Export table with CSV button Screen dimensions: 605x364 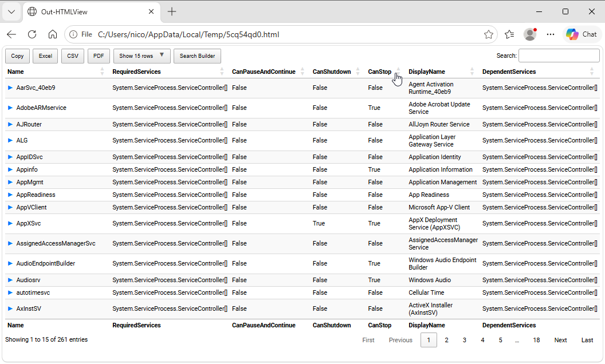point(73,56)
